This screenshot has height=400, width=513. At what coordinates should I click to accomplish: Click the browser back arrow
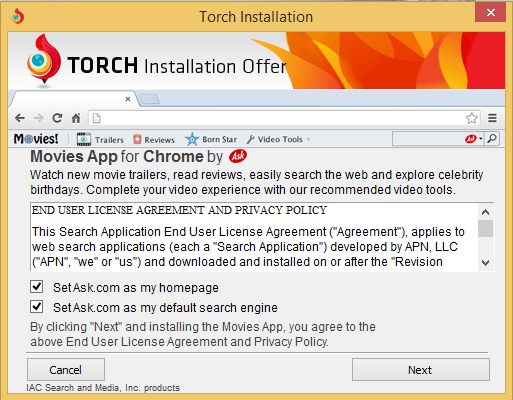point(20,118)
